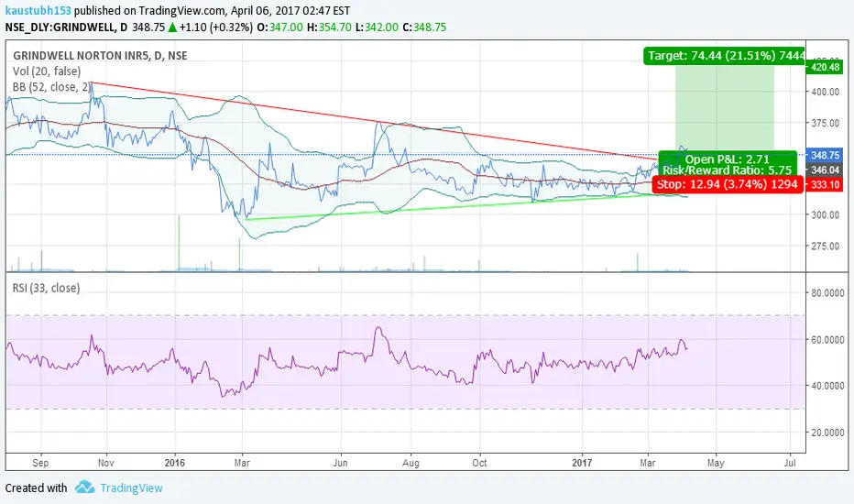854x504 pixels.
Task: Click the H:354.70 high value
Action: (x=329, y=27)
